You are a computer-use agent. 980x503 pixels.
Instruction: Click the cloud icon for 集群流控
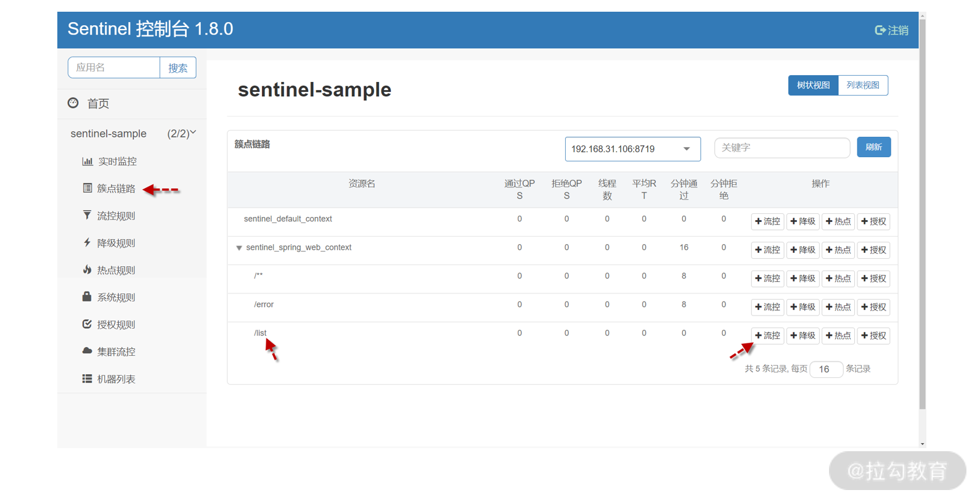[x=87, y=351]
